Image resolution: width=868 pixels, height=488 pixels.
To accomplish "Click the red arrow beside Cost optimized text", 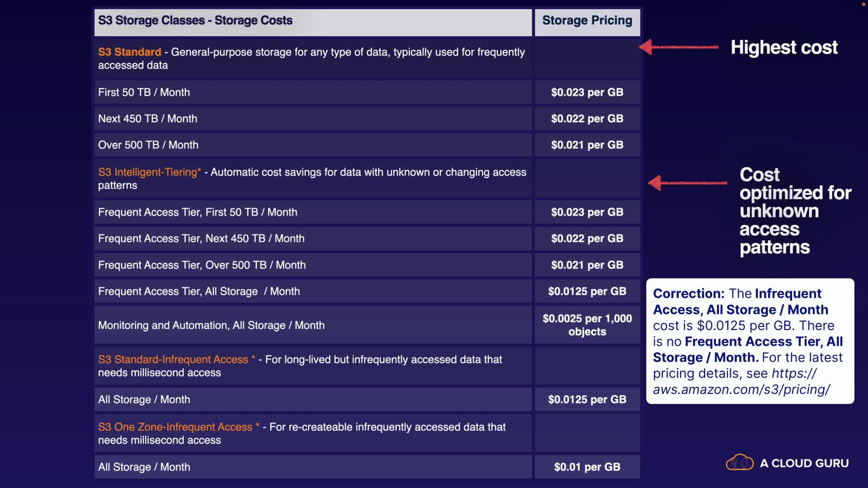I will pyautogui.click(x=688, y=183).
